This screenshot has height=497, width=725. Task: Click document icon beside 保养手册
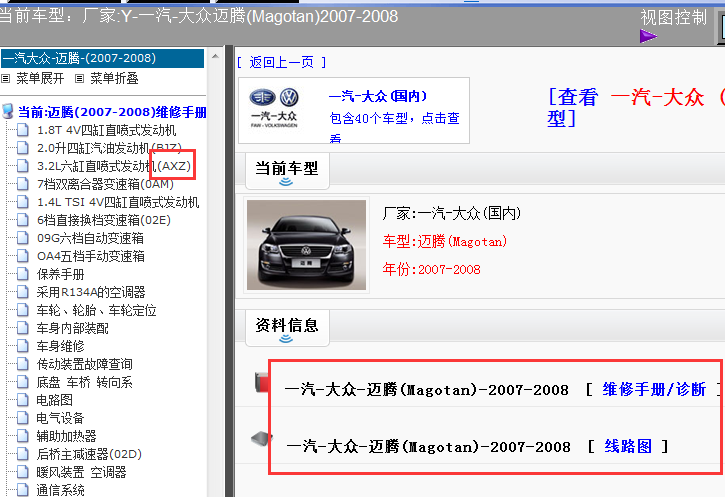[23, 274]
